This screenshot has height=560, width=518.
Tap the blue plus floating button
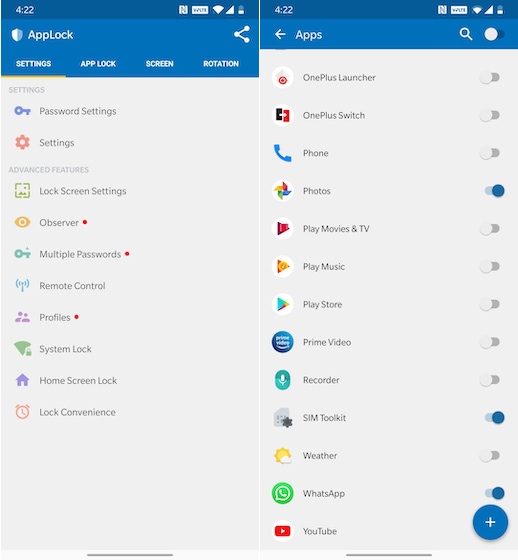490,522
